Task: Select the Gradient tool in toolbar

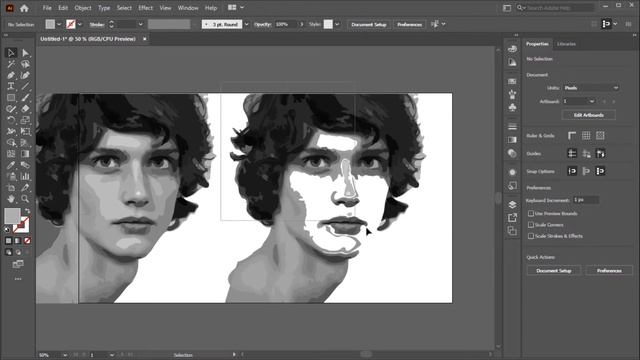Action: [25, 154]
